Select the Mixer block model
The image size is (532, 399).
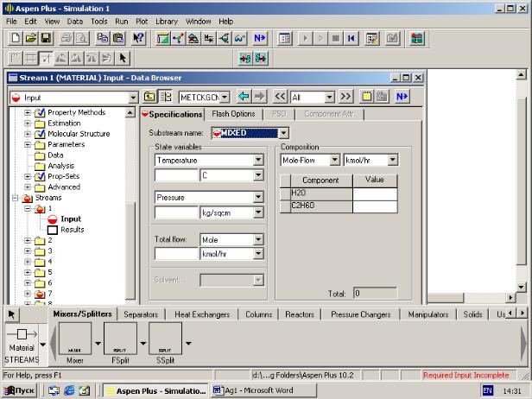[x=75, y=339]
